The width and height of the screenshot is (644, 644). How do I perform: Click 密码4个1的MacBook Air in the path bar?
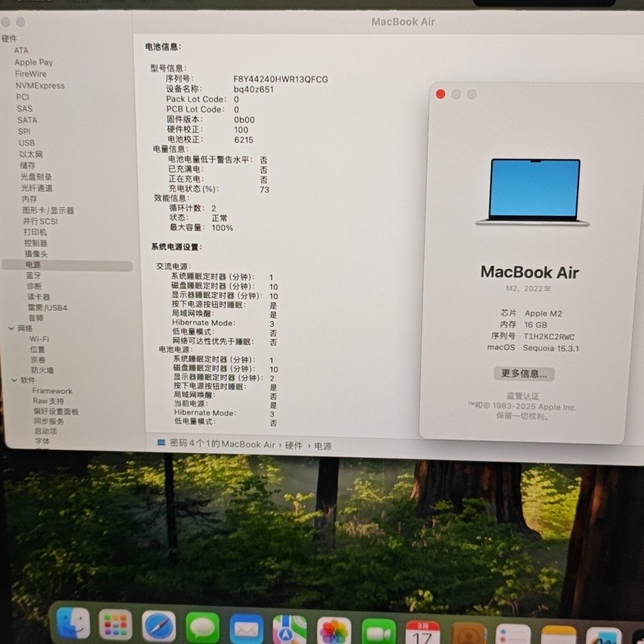pos(223,444)
